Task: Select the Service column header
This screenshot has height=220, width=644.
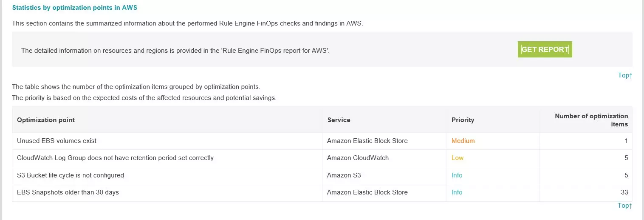Action: click(x=339, y=120)
